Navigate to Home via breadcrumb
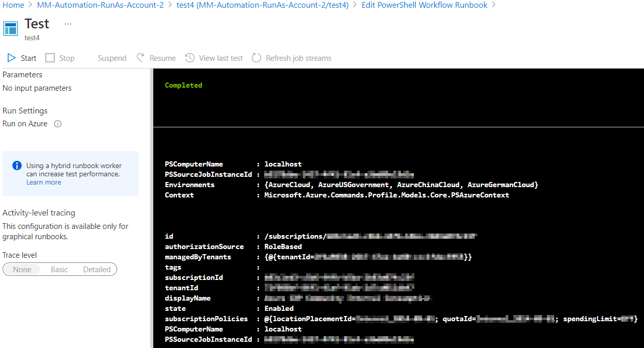644x348 pixels. pos(13,5)
